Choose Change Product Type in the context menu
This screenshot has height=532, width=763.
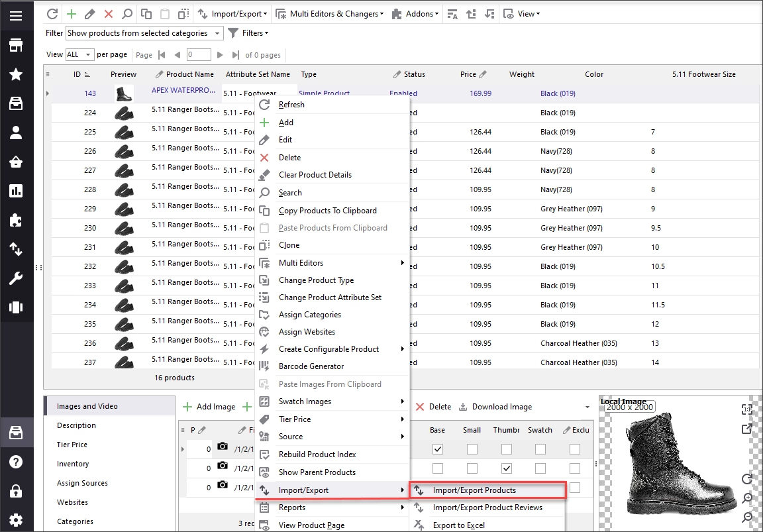(x=333, y=280)
